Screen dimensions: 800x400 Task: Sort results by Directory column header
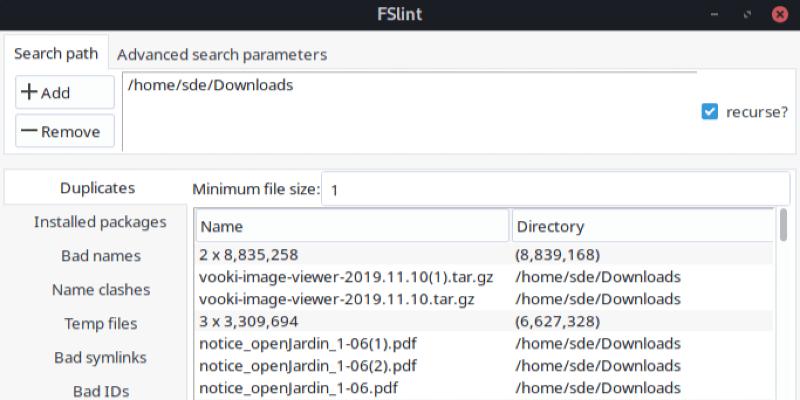[x=642, y=226]
